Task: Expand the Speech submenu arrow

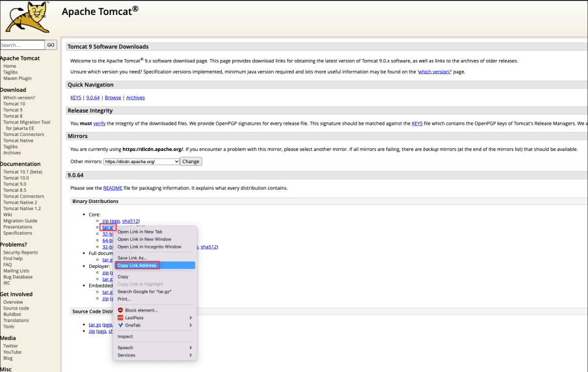Action: tap(191, 348)
